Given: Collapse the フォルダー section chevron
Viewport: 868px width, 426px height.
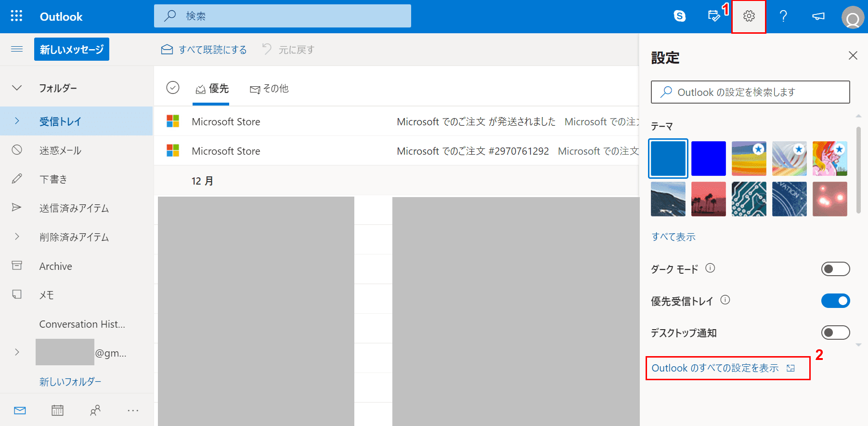Looking at the screenshot, I should 17,88.
